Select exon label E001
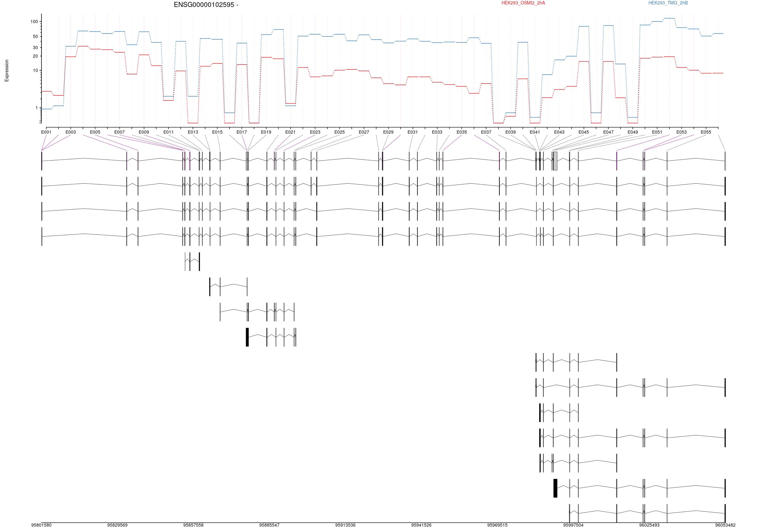The width and height of the screenshot is (760, 532). 46,132
